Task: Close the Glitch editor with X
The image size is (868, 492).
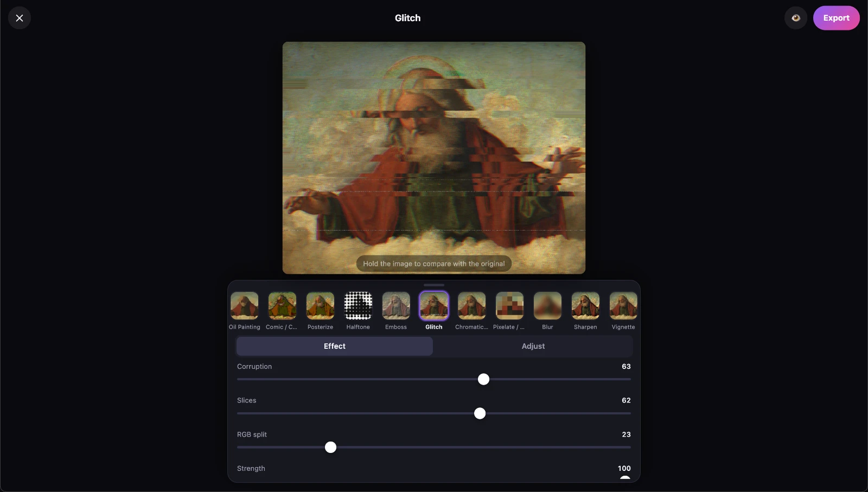Action: coord(20,18)
